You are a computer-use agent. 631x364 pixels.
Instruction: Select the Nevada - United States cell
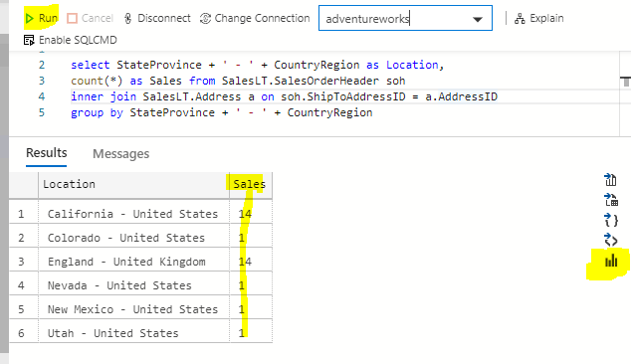tap(133, 285)
